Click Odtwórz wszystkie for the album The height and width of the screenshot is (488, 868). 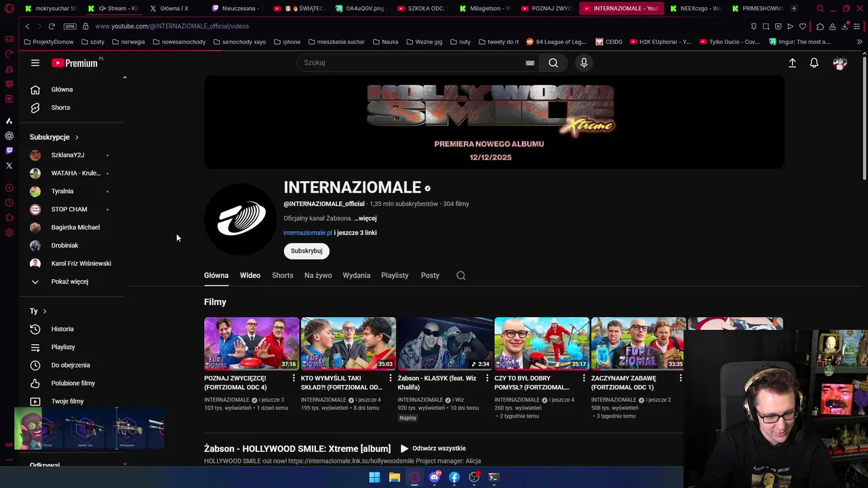point(433,449)
